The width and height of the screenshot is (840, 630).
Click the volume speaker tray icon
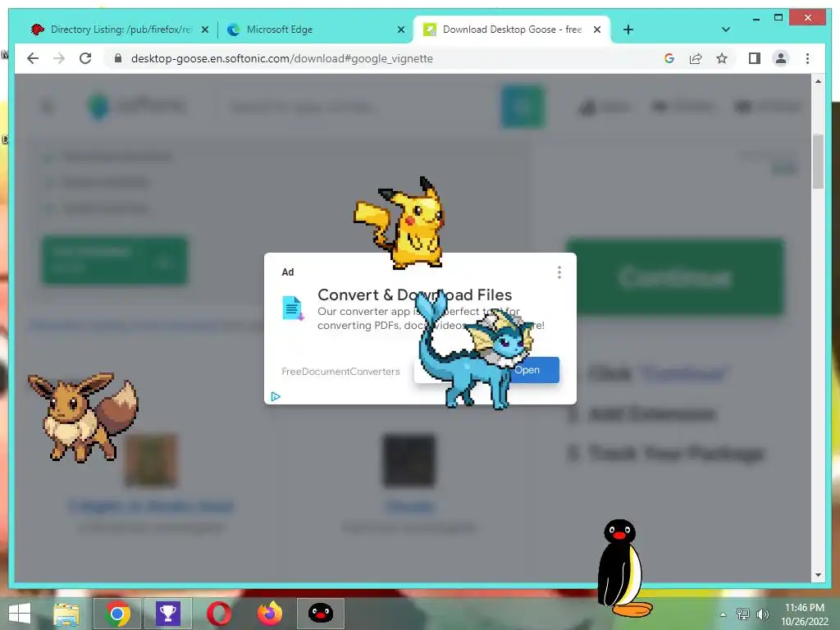tap(763, 614)
